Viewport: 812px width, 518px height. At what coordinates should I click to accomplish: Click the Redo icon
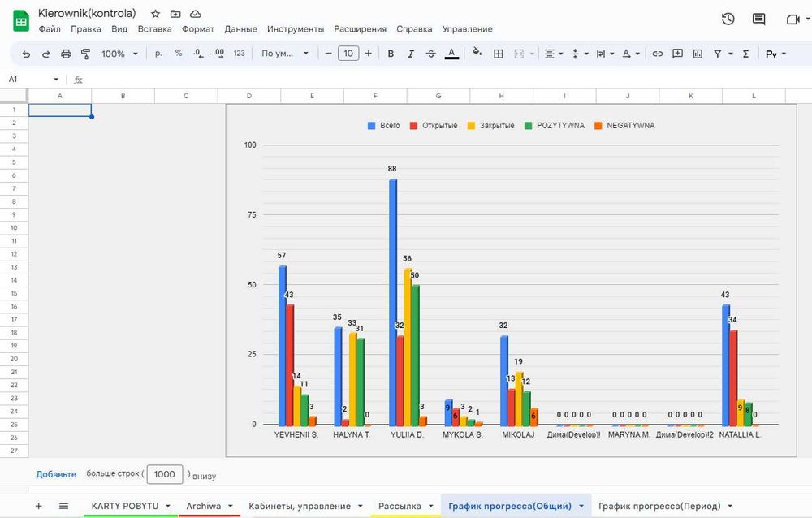[45, 54]
